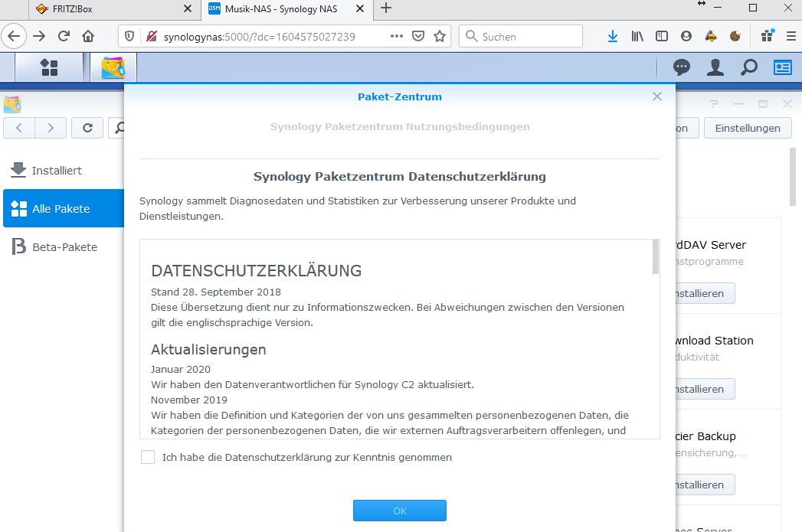Screen dimensions: 802x532
Task: Click install button under WebDAV Server
Action: click(x=705, y=293)
